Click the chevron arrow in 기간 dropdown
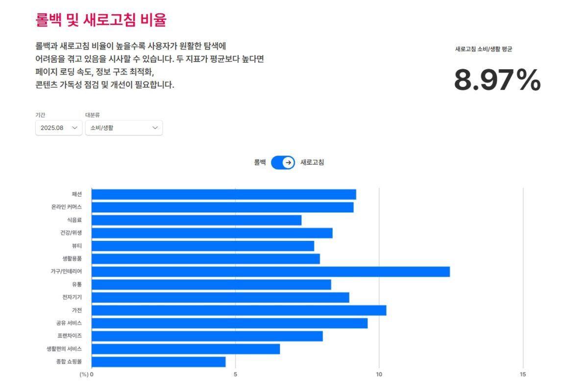Viewport: 588px width, 391px height. click(x=74, y=128)
